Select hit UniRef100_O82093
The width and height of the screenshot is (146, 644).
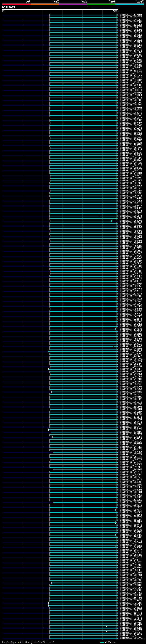point(131,30)
